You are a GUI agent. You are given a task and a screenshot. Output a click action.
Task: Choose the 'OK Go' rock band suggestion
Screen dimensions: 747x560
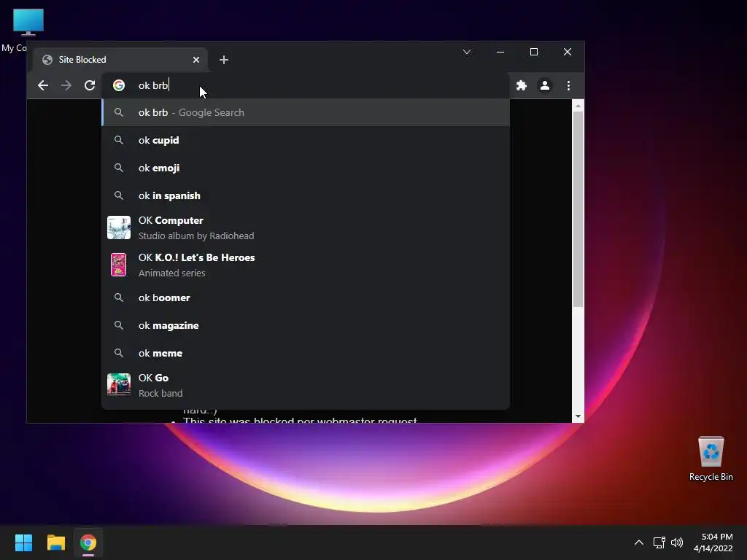click(x=306, y=385)
